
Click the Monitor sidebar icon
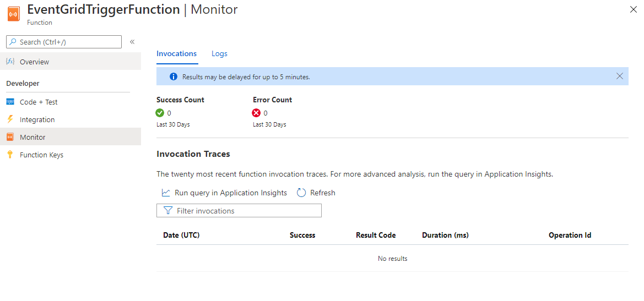tap(10, 137)
